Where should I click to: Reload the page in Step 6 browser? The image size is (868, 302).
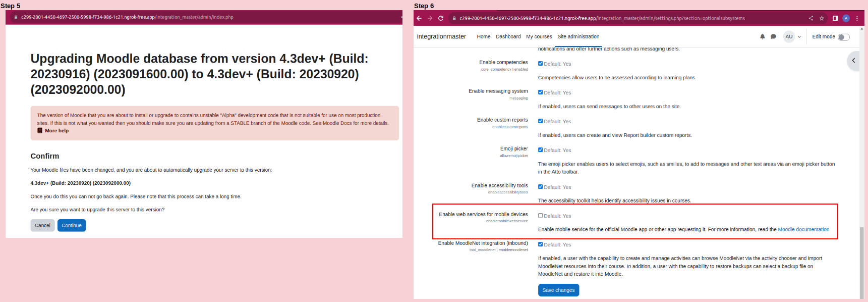[441, 18]
